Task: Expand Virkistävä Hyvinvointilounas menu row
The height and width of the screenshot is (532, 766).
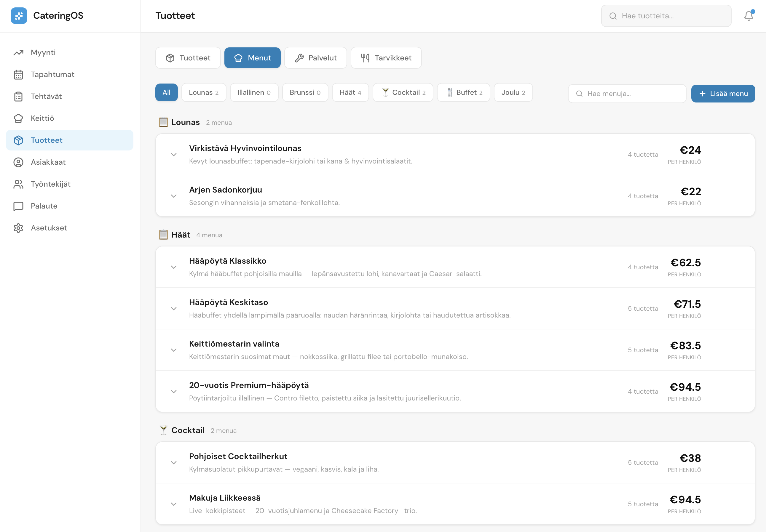Action: click(173, 154)
